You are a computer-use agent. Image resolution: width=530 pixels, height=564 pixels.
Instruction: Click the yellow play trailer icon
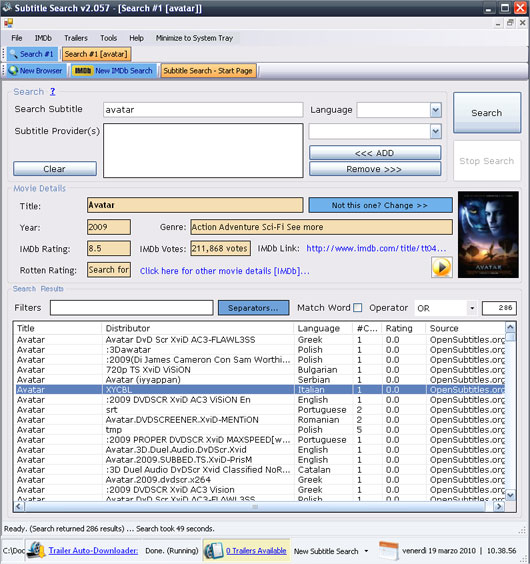click(x=441, y=267)
